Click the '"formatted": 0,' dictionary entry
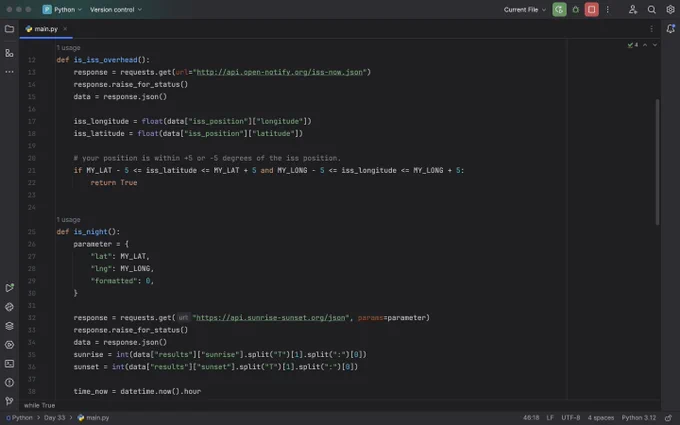Image resolution: width=680 pixels, height=425 pixels. pyautogui.click(x=122, y=281)
